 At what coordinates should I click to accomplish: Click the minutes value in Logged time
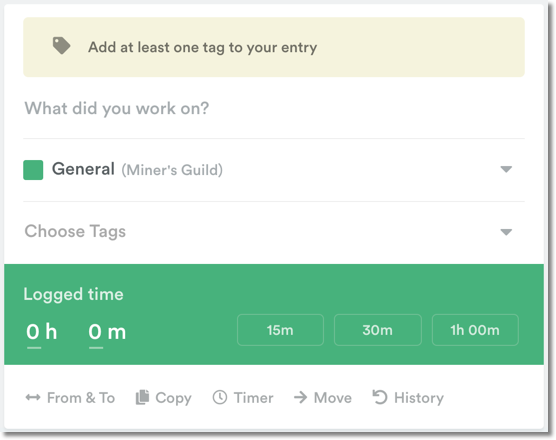[95, 333]
